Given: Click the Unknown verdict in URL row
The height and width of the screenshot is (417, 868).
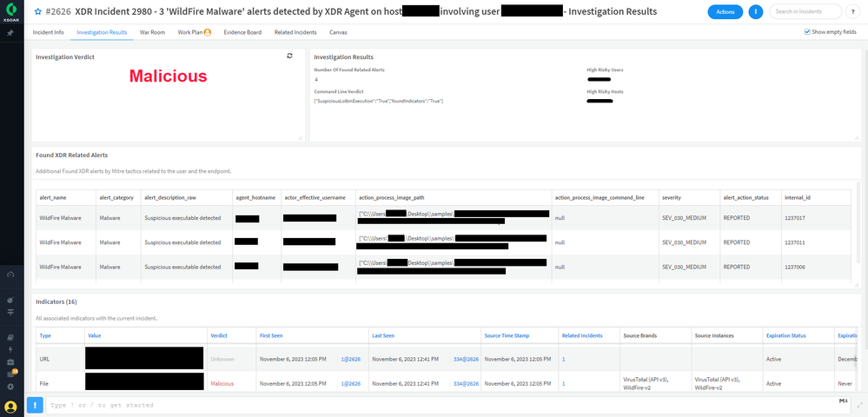Looking at the screenshot, I should tap(222, 360).
